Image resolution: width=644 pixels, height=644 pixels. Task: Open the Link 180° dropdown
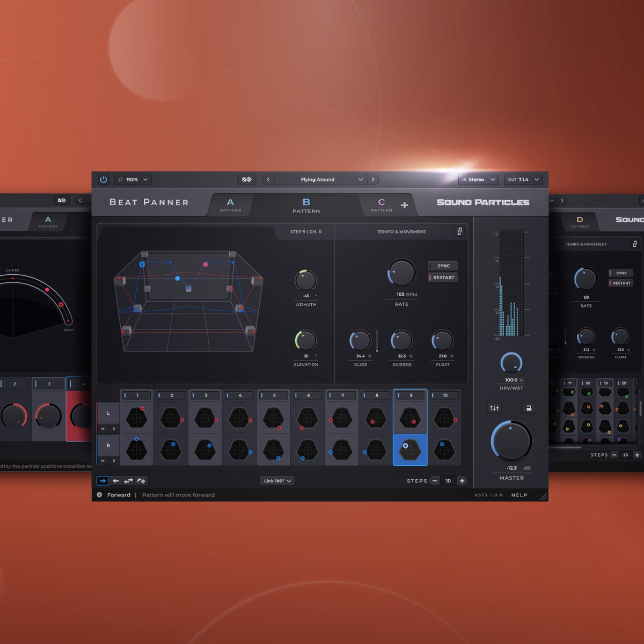pyautogui.click(x=277, y=481)
